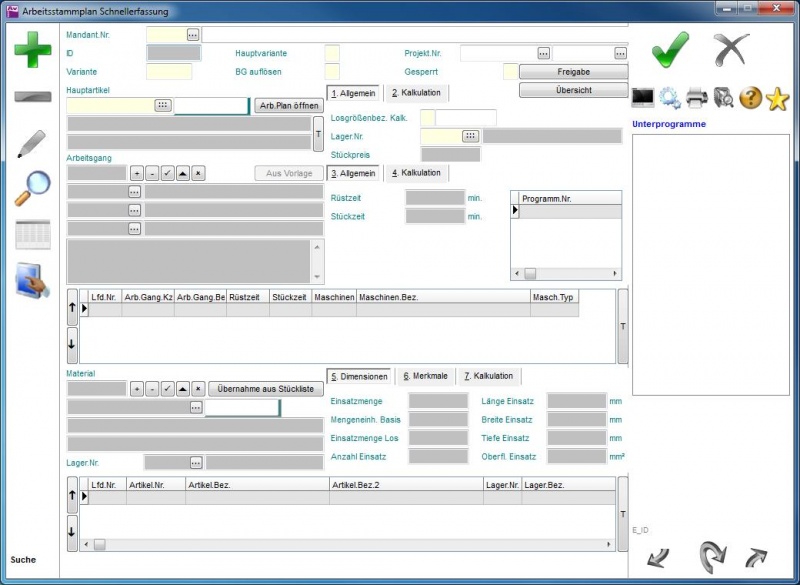Open the Lager.Nr. lookup next to Stückpreis
Screen dimensions: 800x585
click(469, 136)
